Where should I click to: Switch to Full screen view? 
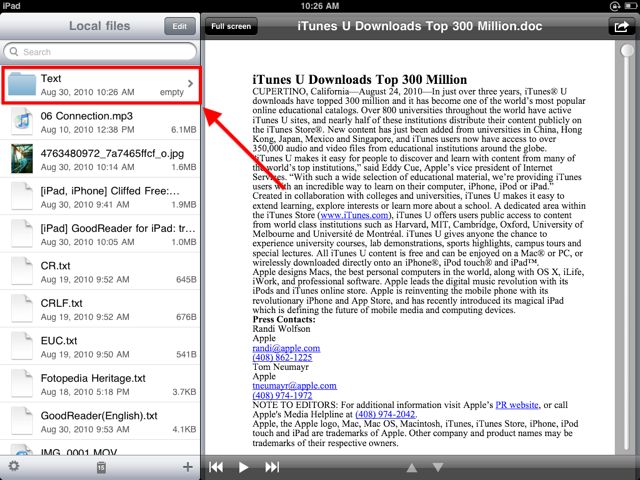231,27
